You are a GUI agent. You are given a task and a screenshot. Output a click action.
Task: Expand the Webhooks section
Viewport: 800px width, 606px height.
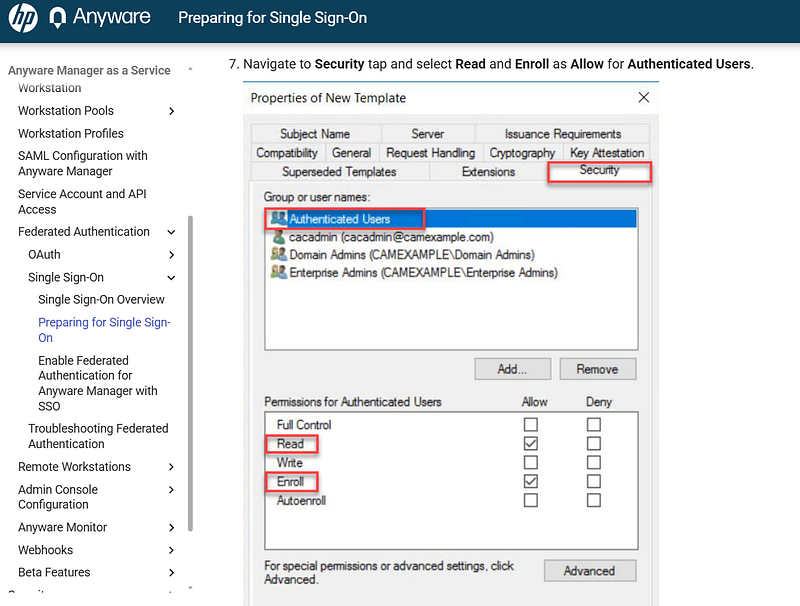(171, 550)
